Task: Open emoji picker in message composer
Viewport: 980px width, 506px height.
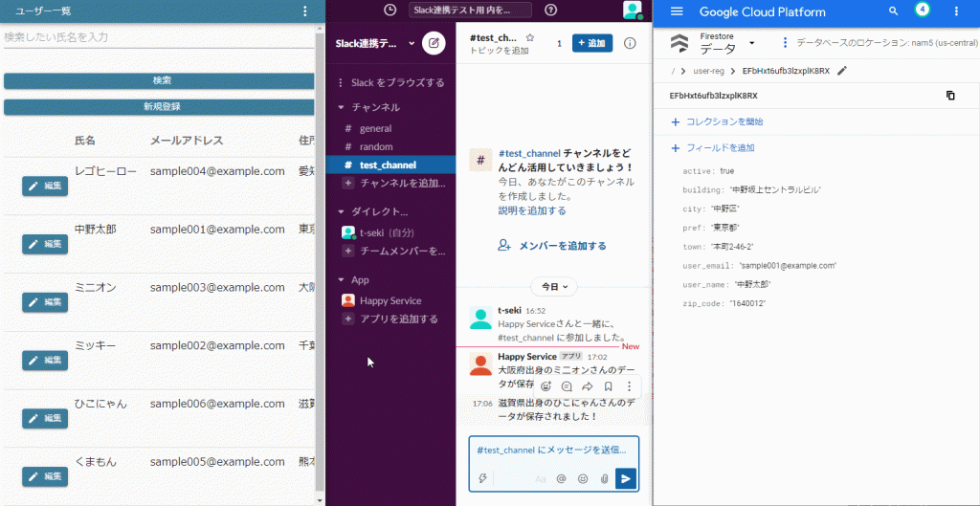Action: pos(583,478)
